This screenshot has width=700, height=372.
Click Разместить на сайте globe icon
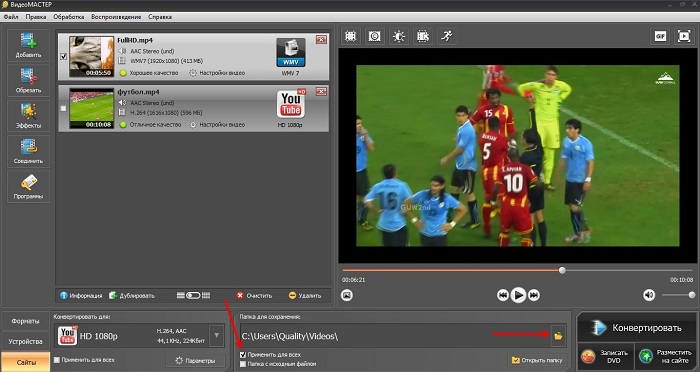click(x=646, y=356)
